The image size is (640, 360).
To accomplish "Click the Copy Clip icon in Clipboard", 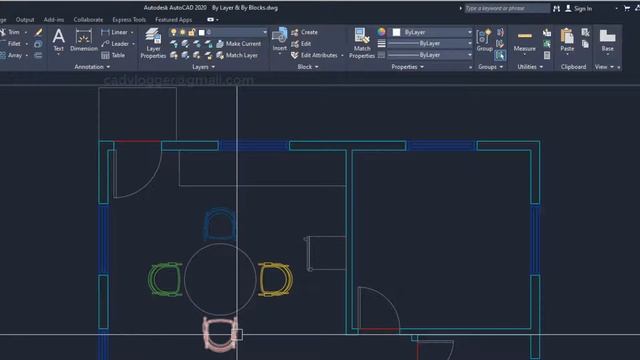I will click(x=585, y=44).
